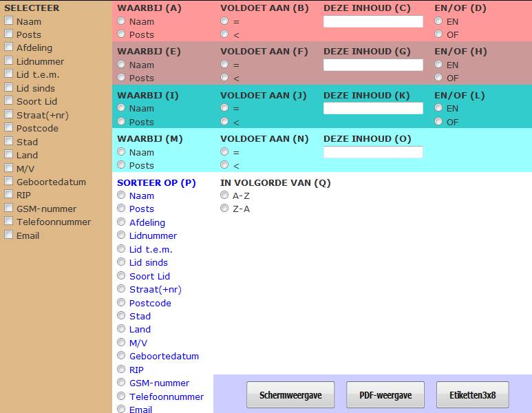Screen dimensions: 532x413
Task: Click the Schermweergave button
Action: pyautogui.click(x=290, y=394)
